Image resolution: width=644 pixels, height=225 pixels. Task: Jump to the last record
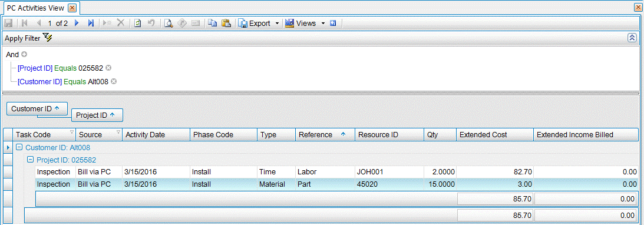91,24
